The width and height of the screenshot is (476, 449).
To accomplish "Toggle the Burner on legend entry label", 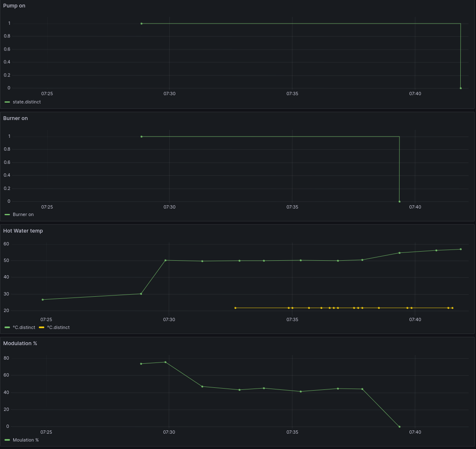I will tap(23, 214).
